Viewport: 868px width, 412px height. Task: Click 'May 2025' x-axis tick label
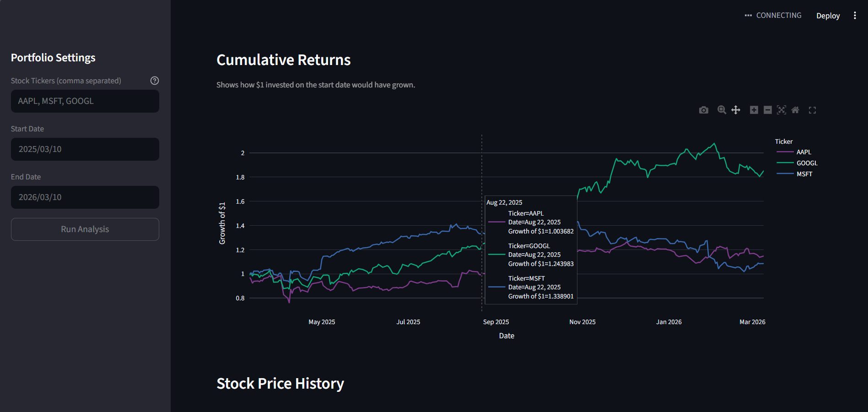[x=322, y=322]
